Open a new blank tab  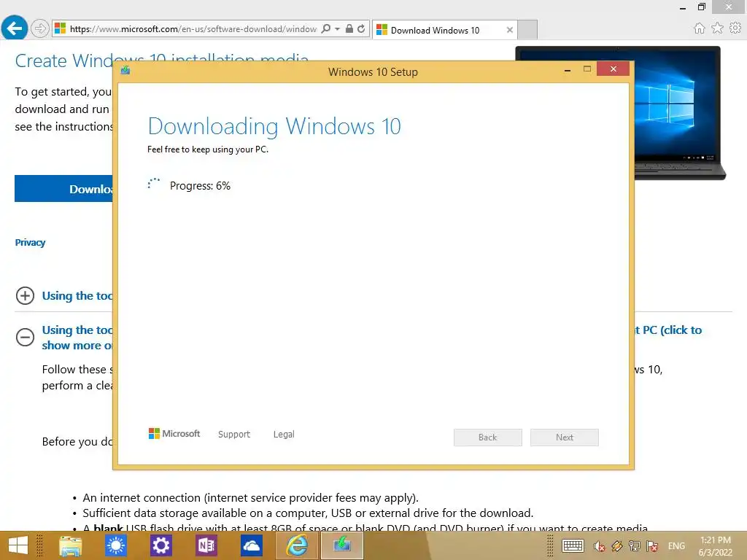coord(527,29)
